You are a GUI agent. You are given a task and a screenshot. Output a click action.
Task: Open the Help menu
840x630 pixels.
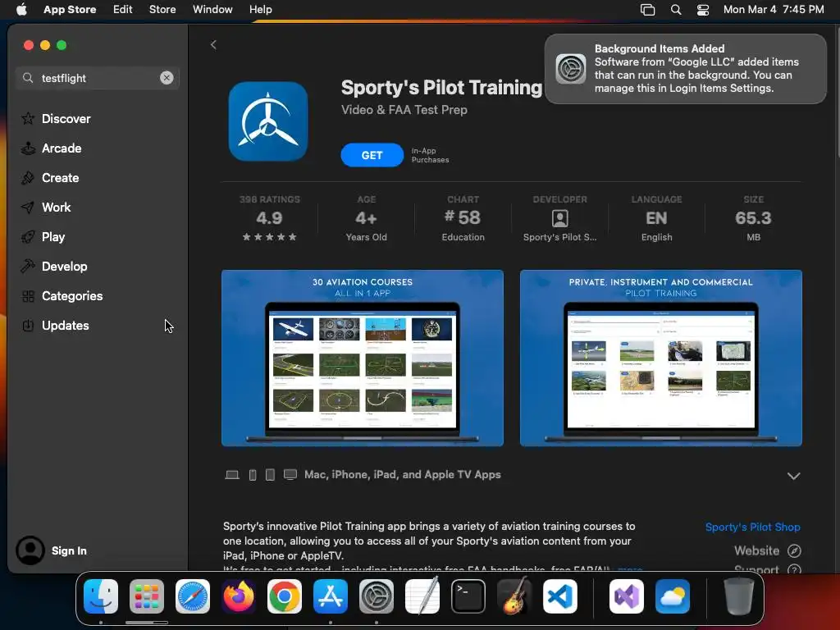(260, 9)
